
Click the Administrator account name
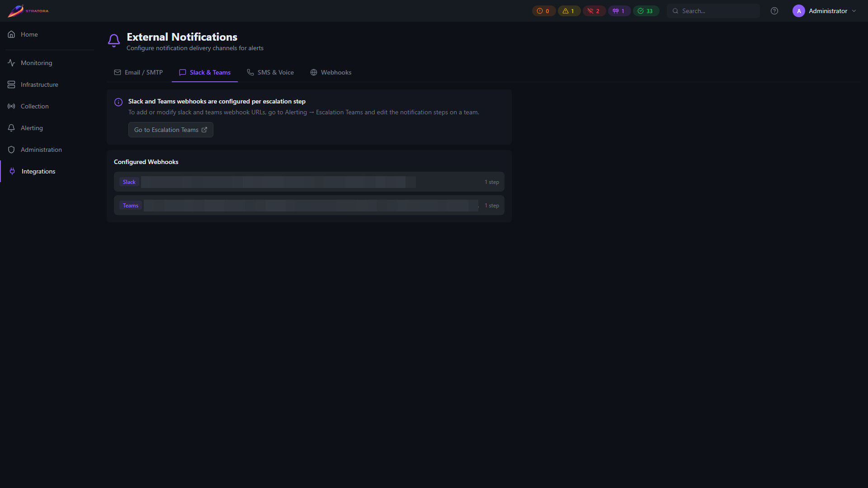point(828,11)
